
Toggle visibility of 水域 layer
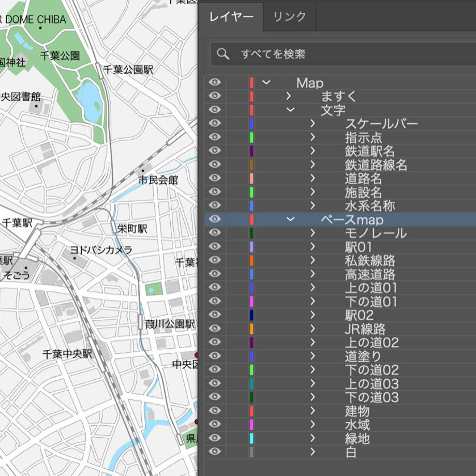[x=215, y=424]
